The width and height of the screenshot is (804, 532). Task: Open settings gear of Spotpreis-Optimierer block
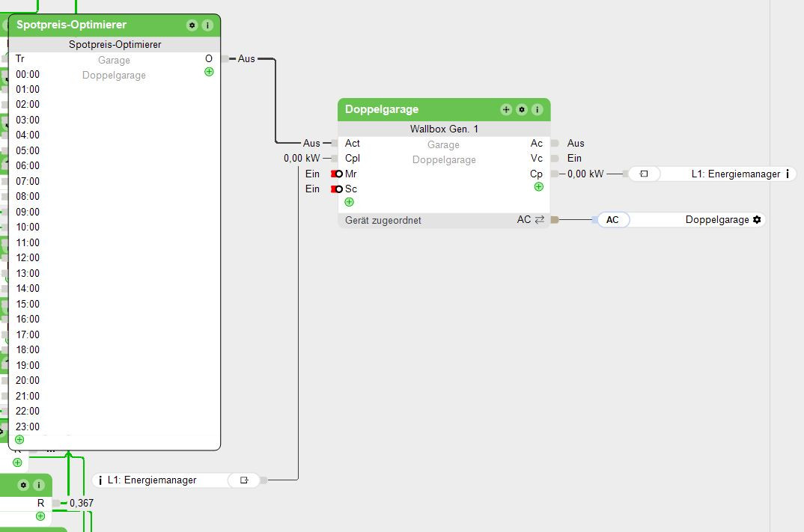192,25
